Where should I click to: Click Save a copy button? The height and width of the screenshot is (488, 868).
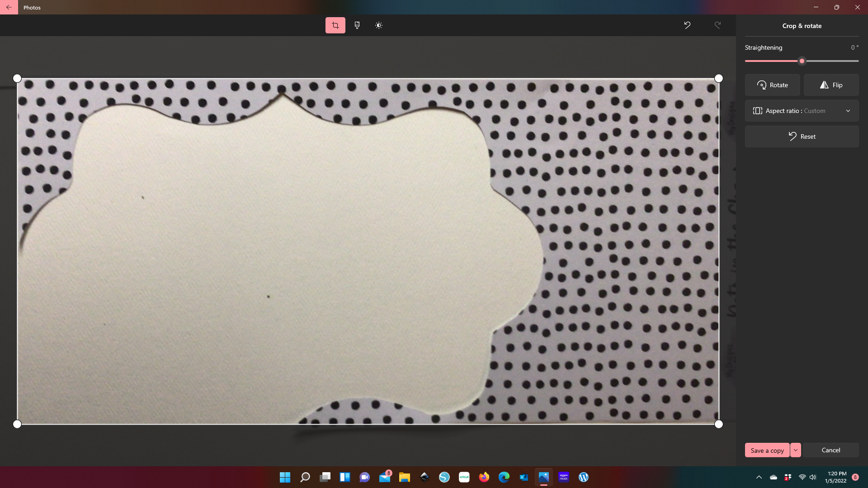(x=767, y=450)
